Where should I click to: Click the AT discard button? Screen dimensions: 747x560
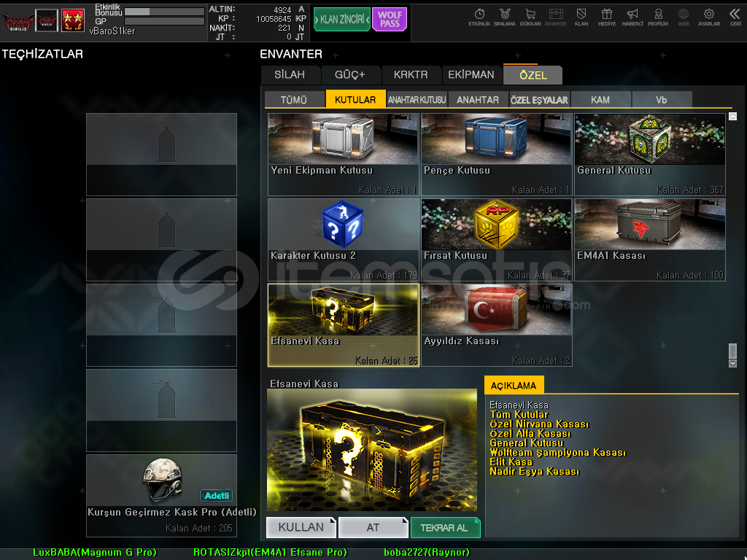[373, 527]
